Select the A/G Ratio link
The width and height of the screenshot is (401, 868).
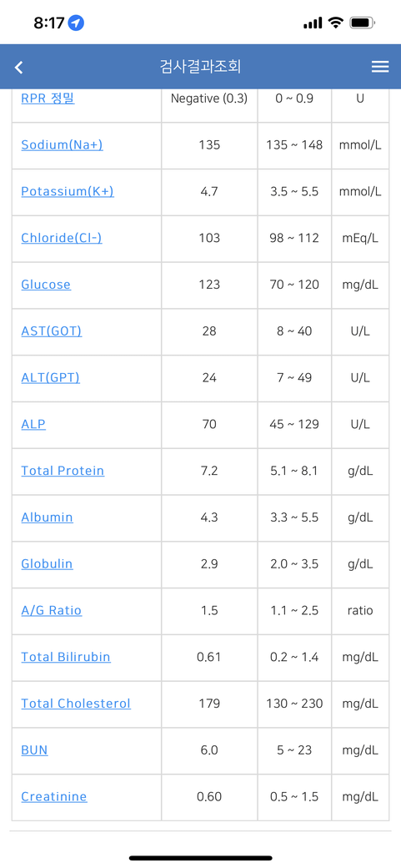coord(52,610)
